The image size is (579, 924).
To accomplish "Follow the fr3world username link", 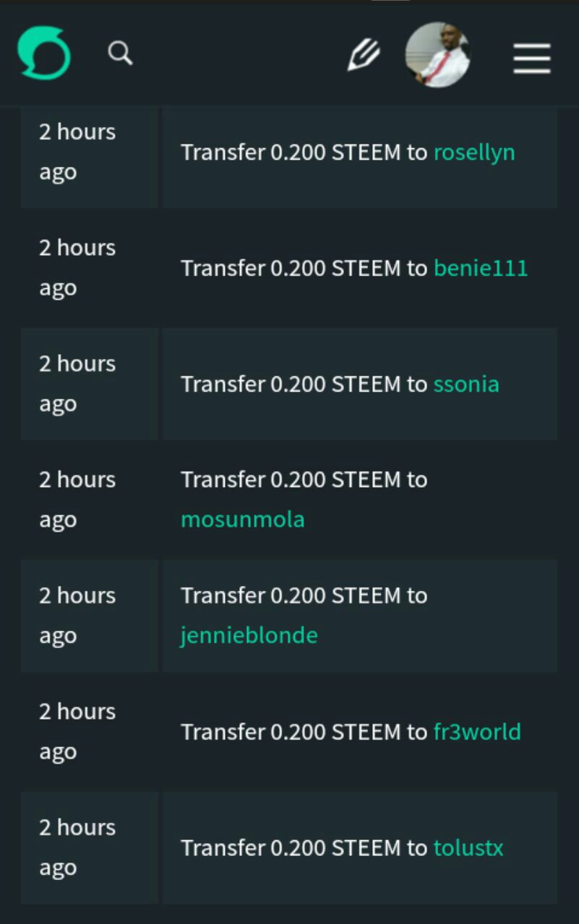I will click(477, 732).
